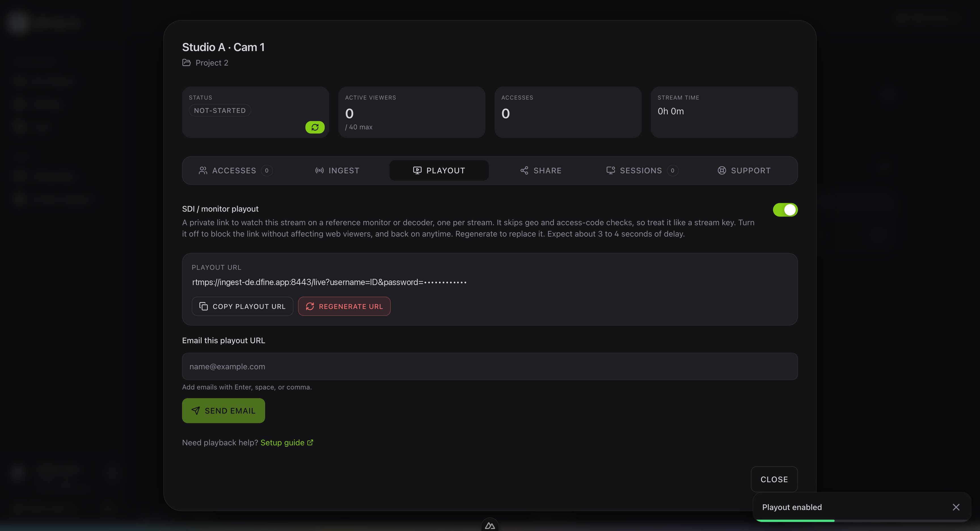
Task: Turn off the SDI / monitor playout switch
Action: tap(785, 210)
